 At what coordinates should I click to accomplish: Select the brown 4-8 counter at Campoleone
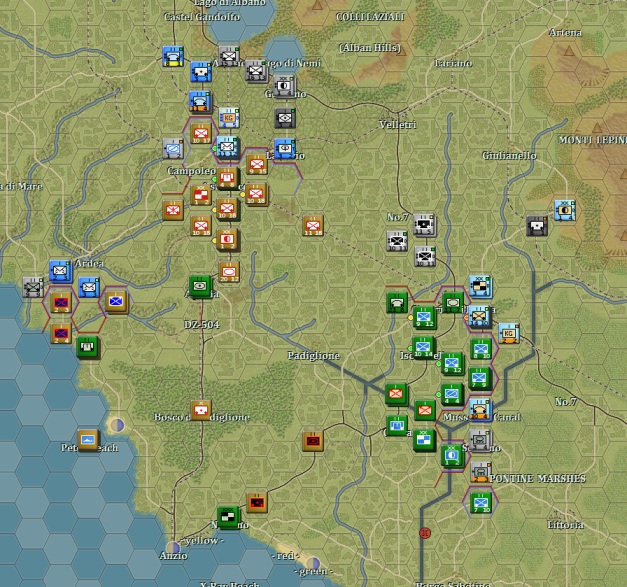click(227, 178)
